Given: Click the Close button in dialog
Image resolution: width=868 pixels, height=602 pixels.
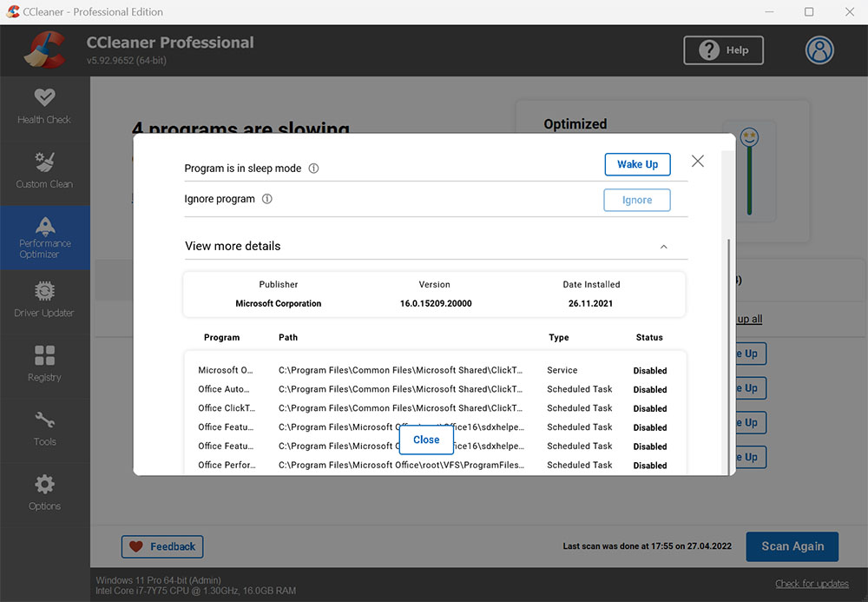Looking at the screenshot, I should (x=426, y=440).
